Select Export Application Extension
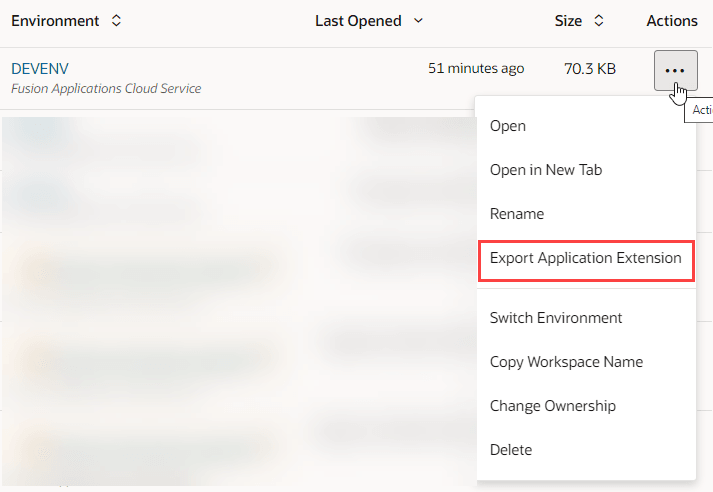This screenshot has height=492, width=713. [586, 258]
